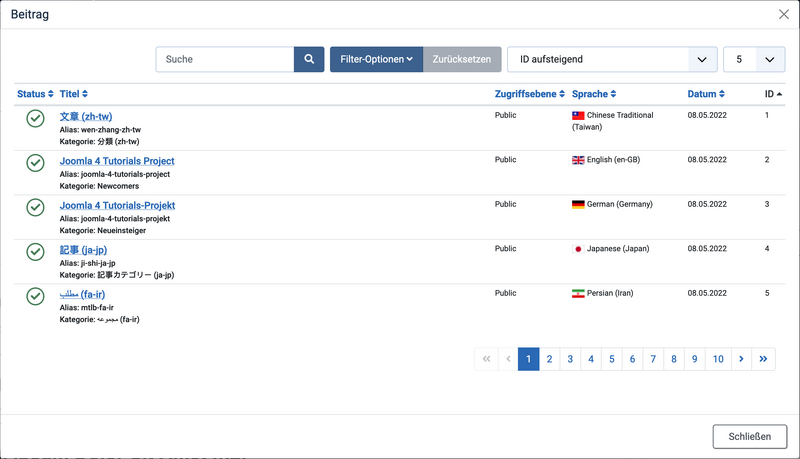Go to next page arrow in pagination

pos(741,359)
